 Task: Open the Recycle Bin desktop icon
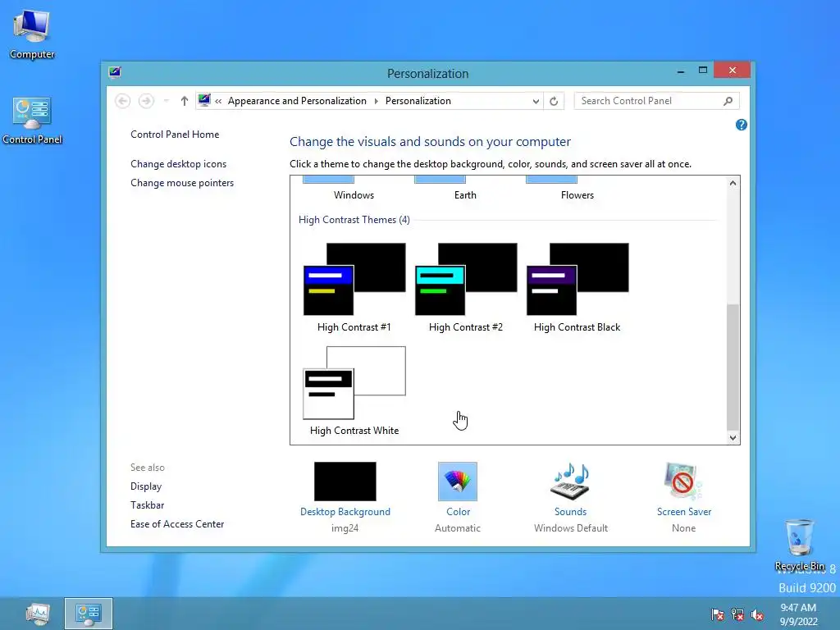coord(799,545)
